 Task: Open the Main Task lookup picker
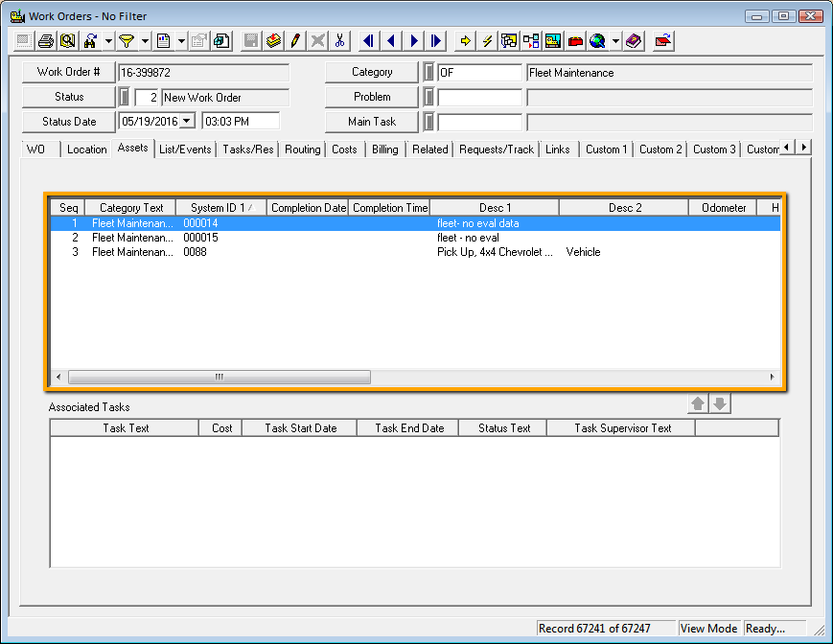pos(428,122)
